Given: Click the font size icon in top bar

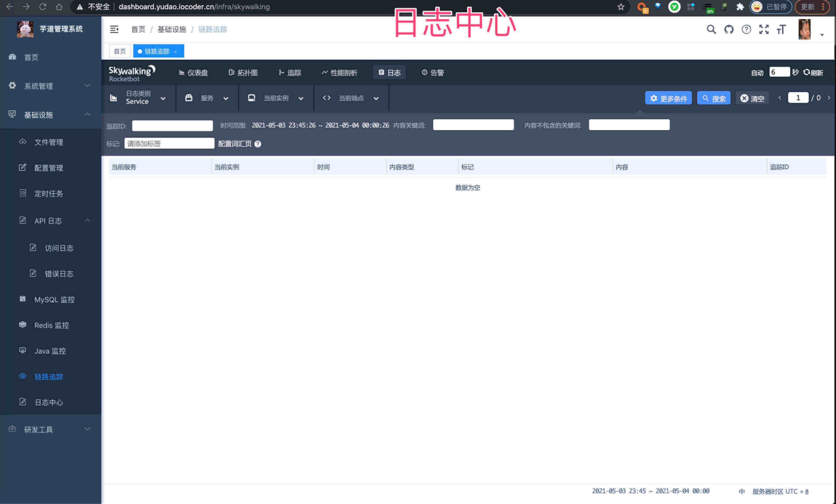Looking at the screenshot, I should tap(781, 30).
